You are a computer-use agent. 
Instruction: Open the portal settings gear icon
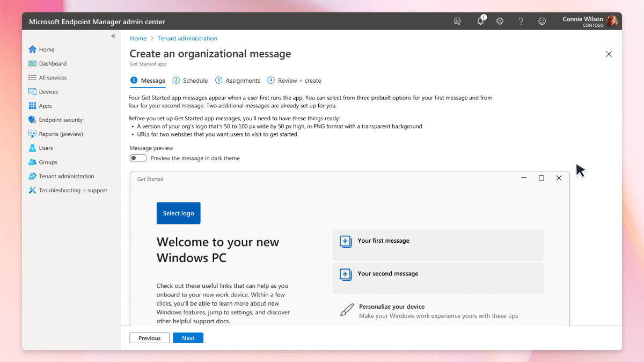tap(500, 21)
